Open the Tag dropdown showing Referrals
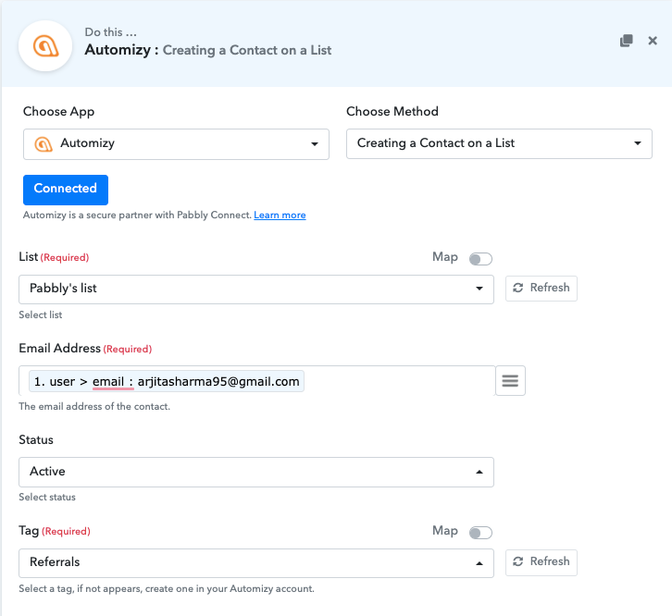 click(256, 563)
